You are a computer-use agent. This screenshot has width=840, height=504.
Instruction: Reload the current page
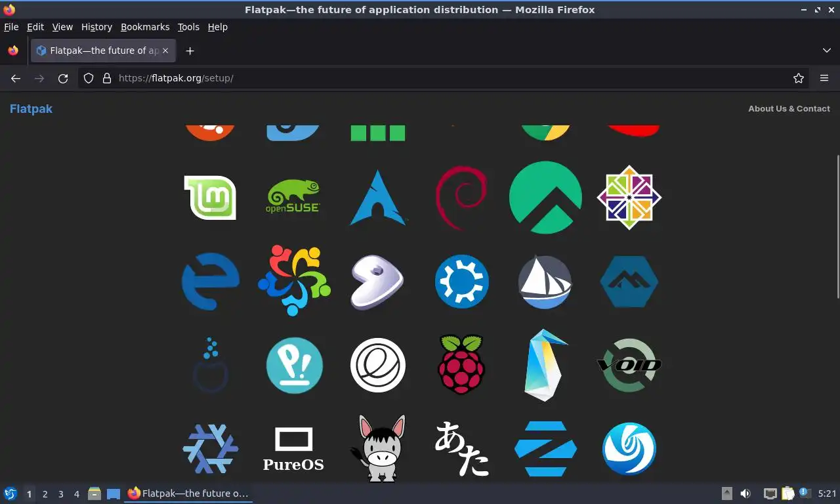coord(63,78)
